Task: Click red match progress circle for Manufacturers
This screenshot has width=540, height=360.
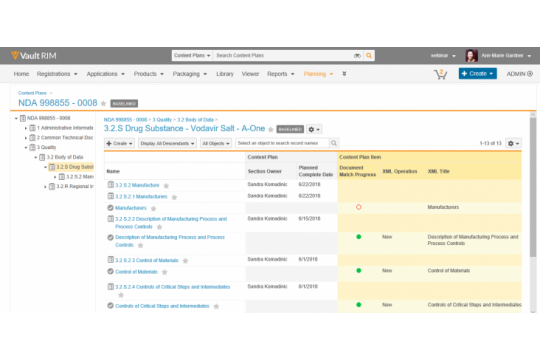Action: 359,207
